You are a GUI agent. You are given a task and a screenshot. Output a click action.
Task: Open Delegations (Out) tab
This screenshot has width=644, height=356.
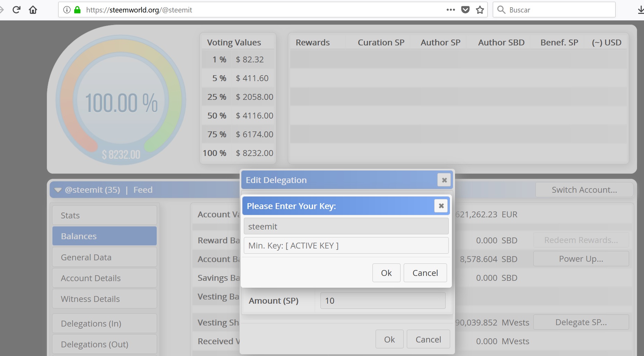[x=104, y=344]
